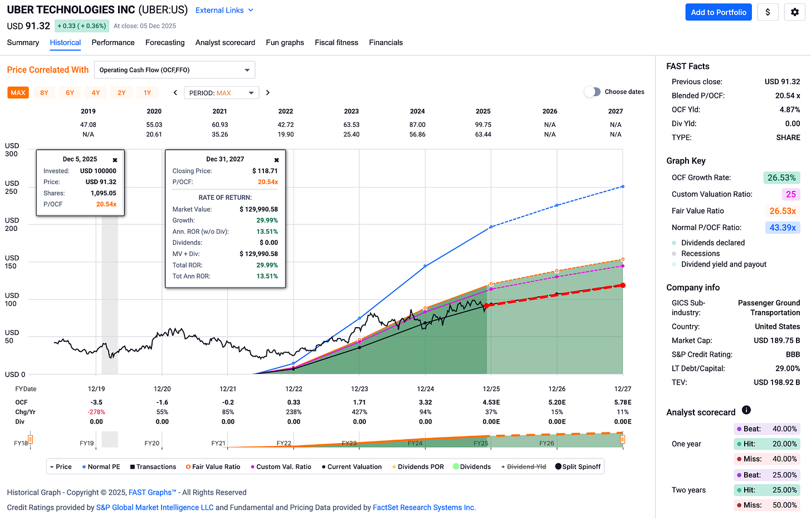Select the Historical tab
Image resolution: width=811 pixels, height=532 pixels.
coord(65,42)
